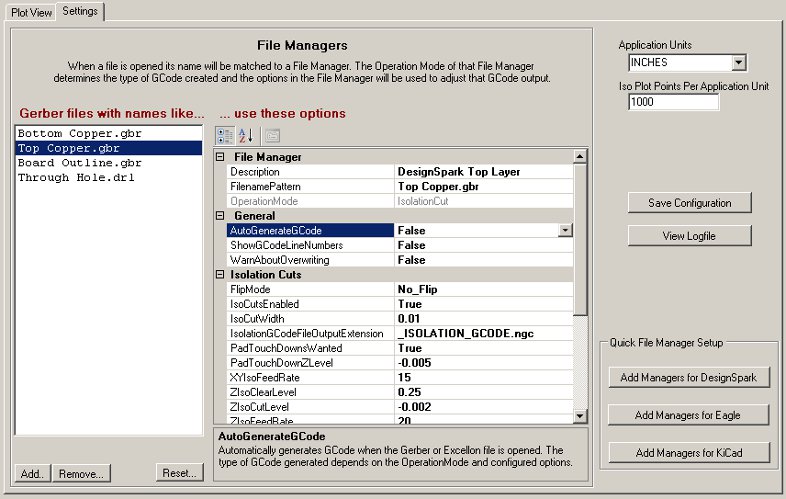Click the Property Pages icon in property grid
786x499 pixels.
click(x=272, y=135)
